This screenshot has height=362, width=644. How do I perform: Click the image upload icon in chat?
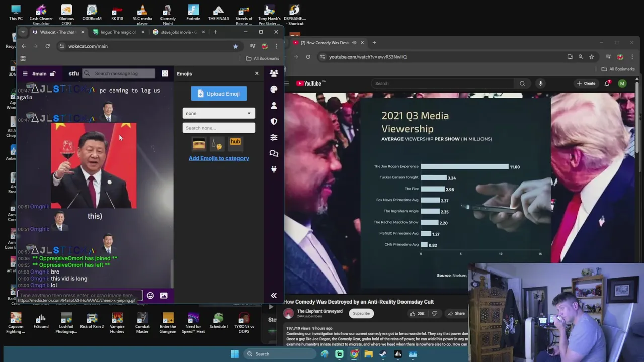[x=164, y=296]
